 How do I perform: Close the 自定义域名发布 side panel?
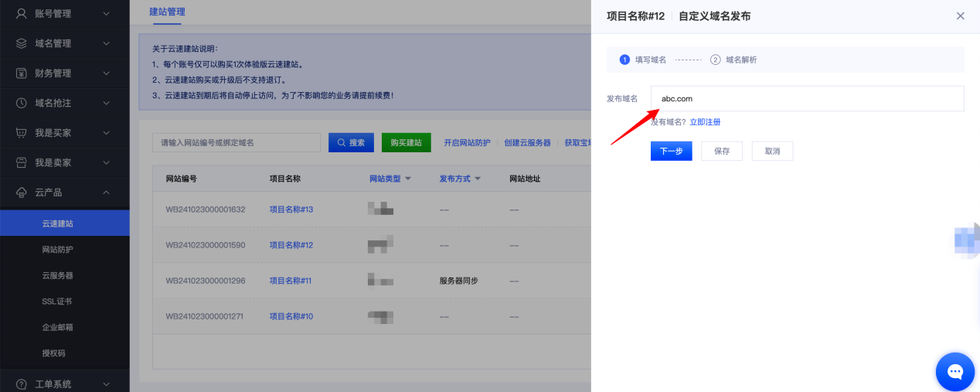click(960, 15)
